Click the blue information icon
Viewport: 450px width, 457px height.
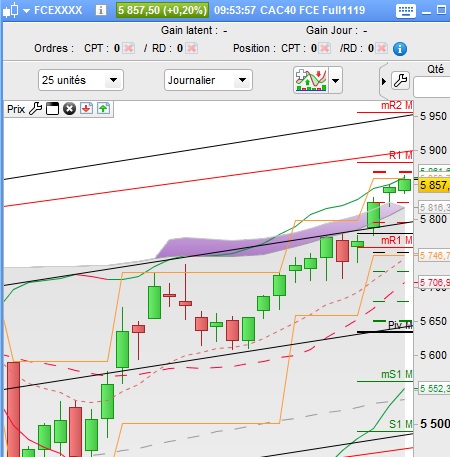[x=400, y=49]
